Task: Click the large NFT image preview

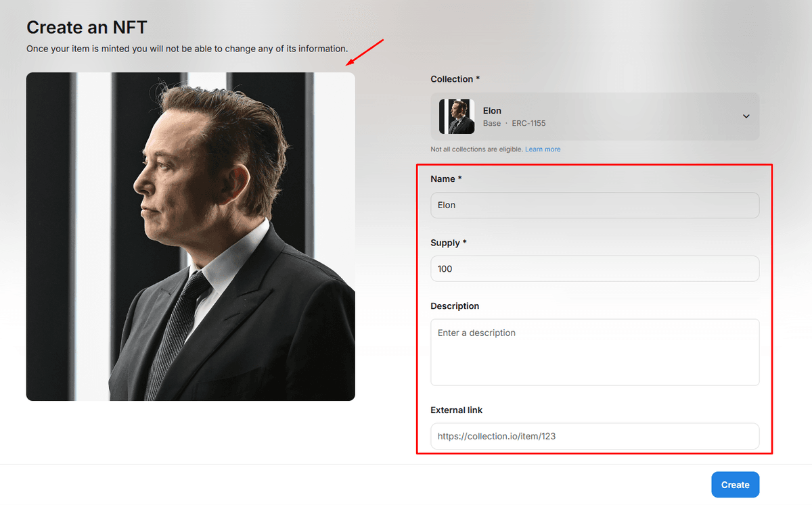Action: coord(191,237)
